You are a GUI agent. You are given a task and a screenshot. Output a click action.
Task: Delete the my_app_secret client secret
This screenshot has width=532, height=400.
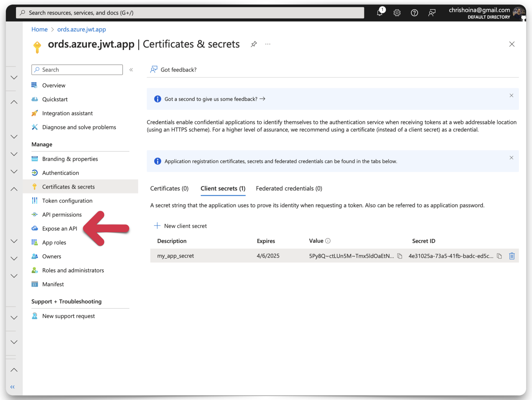pos(512,256)
